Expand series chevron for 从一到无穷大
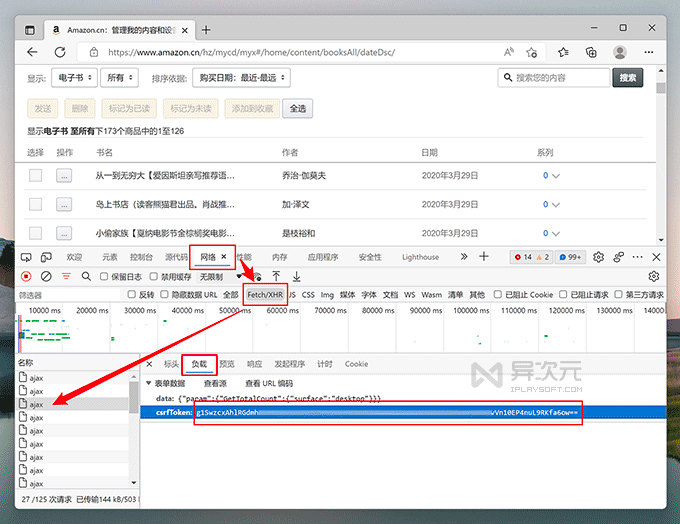The image size is (680, 524). click(556, 176)
